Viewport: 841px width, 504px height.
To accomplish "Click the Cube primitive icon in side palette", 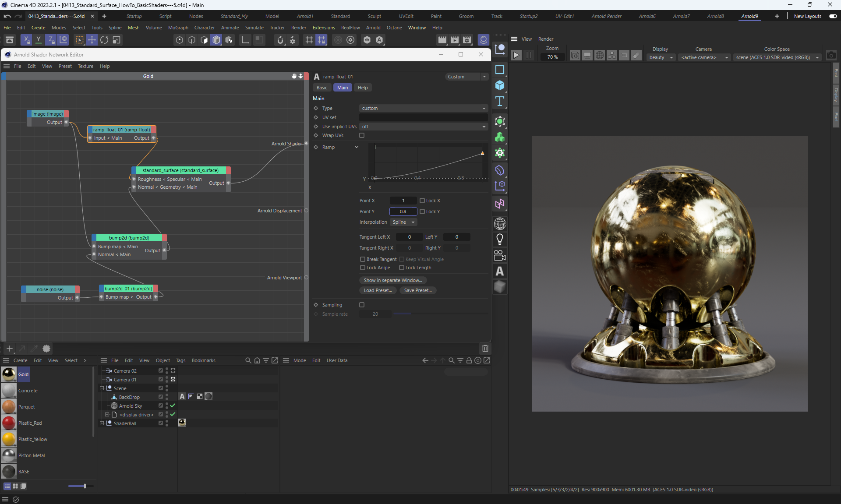I will (x=499, y=85).
